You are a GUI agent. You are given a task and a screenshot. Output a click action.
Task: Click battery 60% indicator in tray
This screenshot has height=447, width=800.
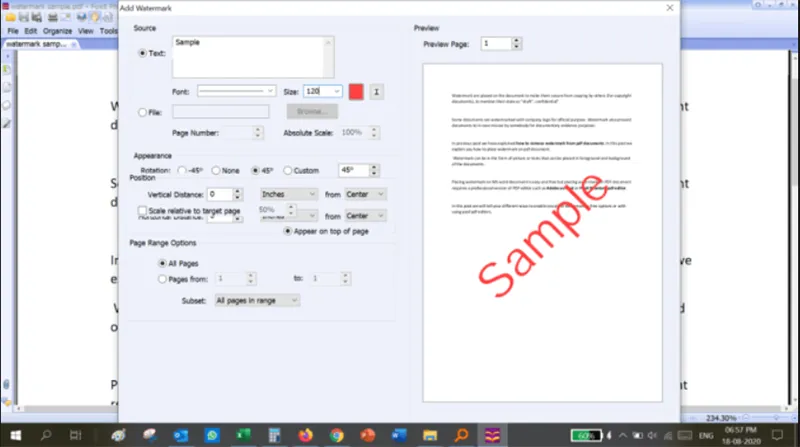point(586,435)
